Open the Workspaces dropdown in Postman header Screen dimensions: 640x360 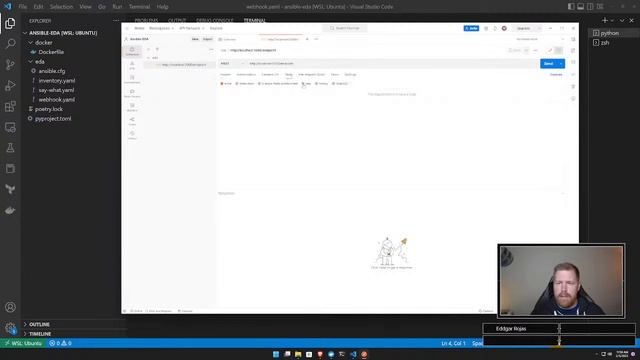161,28
